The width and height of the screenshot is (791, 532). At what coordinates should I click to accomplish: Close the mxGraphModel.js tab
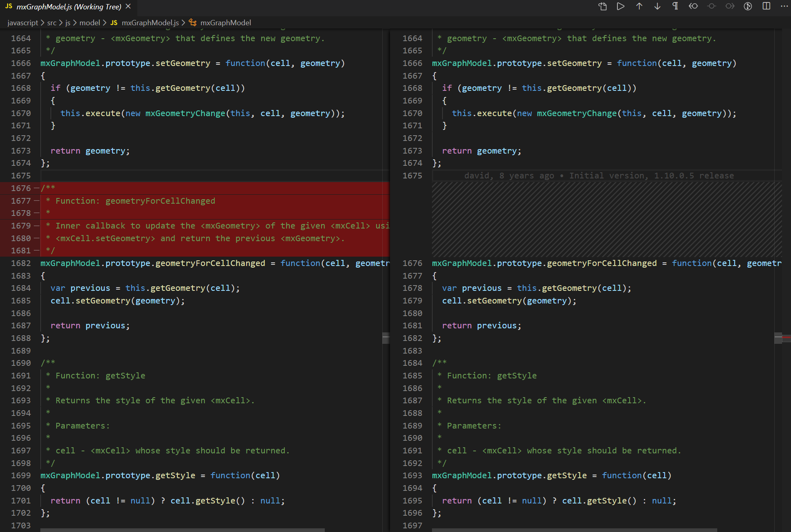point(128,6)
